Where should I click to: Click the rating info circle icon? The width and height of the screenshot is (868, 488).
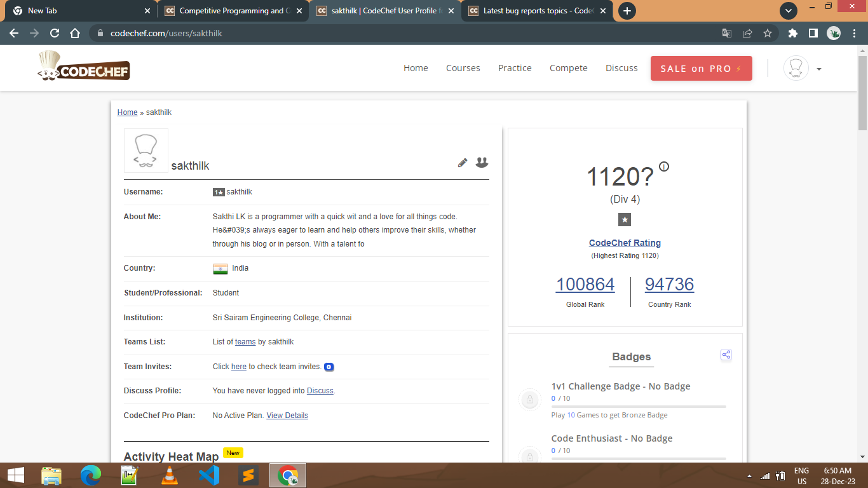click(x=664, y=166)
